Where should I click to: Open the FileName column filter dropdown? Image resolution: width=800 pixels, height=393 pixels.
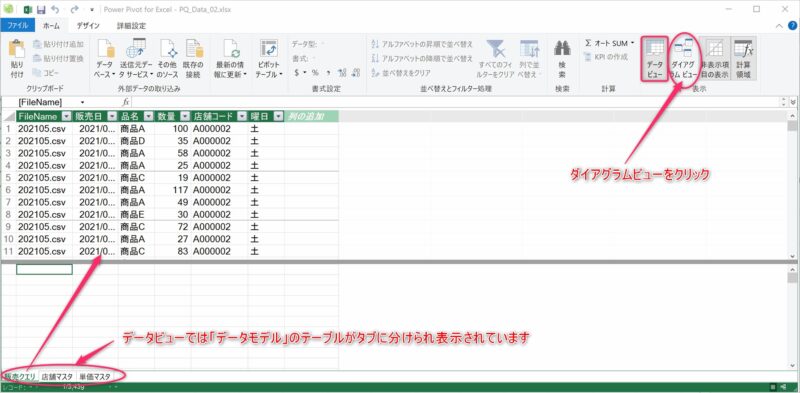pos(67,116)
